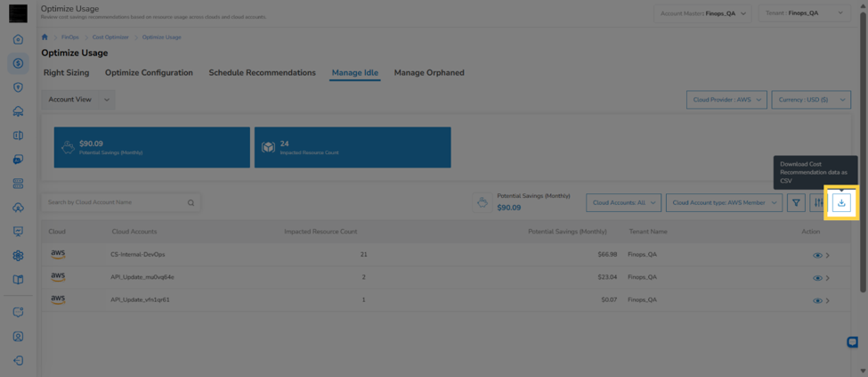
Task: Click the AWS logo in CS-Internal-DevOps row
Action: tap(58, 255)
